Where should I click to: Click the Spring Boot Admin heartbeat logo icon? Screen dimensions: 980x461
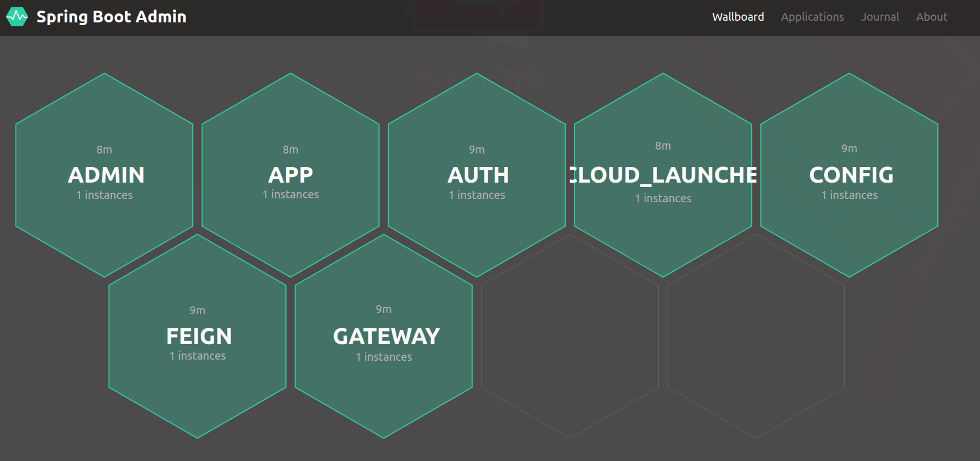coord(17,17)
